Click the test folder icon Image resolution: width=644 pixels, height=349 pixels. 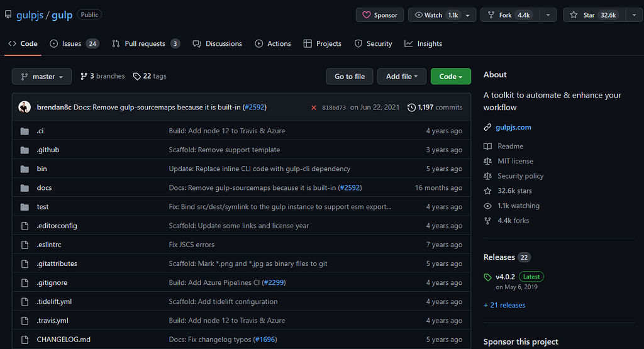25,206
